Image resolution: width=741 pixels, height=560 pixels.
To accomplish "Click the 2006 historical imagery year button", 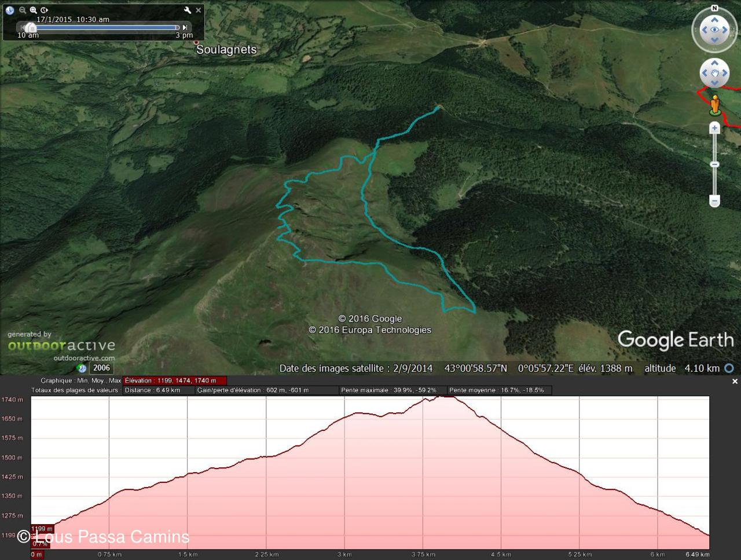I will [101, 368].
